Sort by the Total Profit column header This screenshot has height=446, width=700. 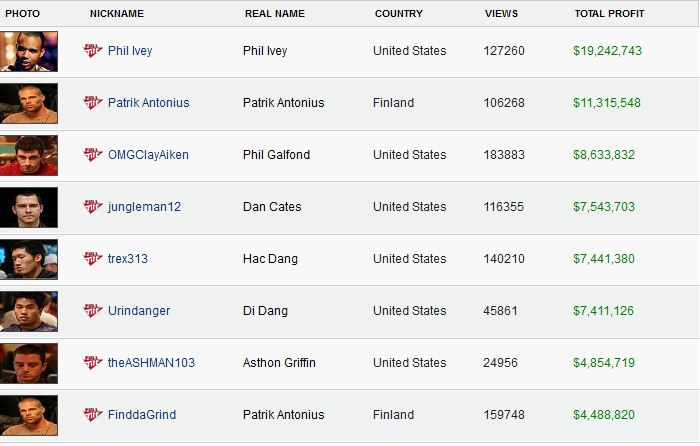(x=609, y=14)
